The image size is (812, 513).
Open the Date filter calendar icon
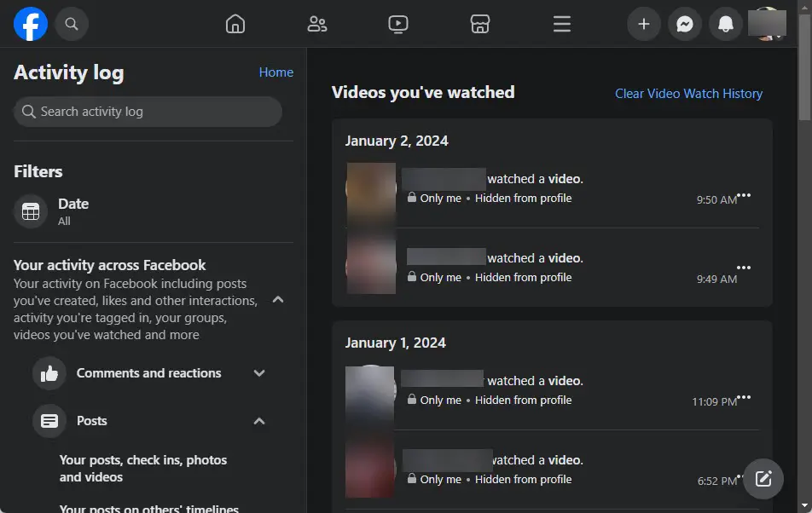tap(31, 211)
